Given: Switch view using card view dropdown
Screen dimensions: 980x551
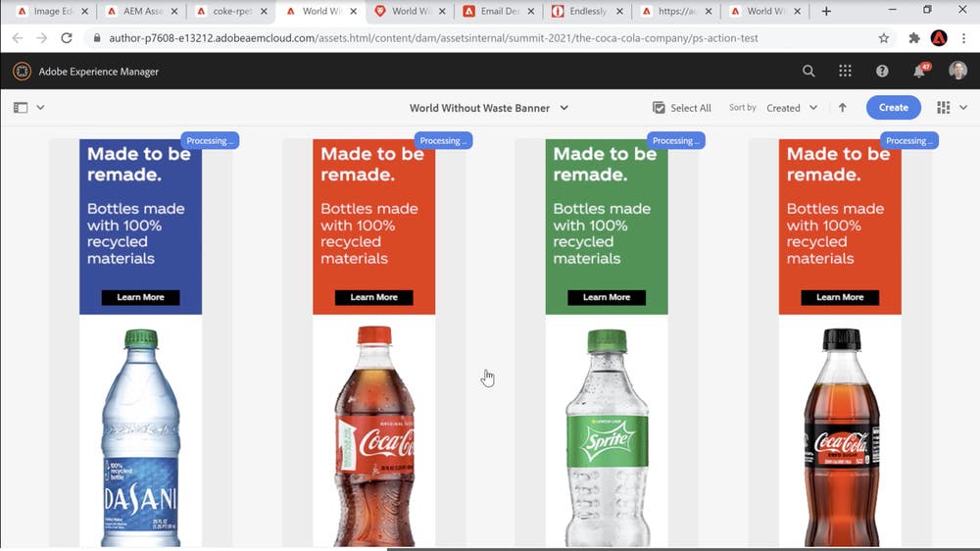Looking at the screenshot, I should point(952,108).
